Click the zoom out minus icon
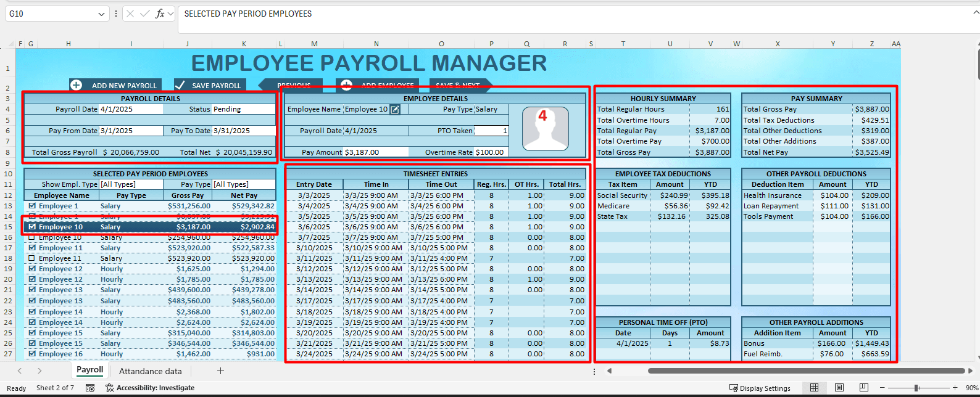Screen dimensions: 980x397 point(884,388)
